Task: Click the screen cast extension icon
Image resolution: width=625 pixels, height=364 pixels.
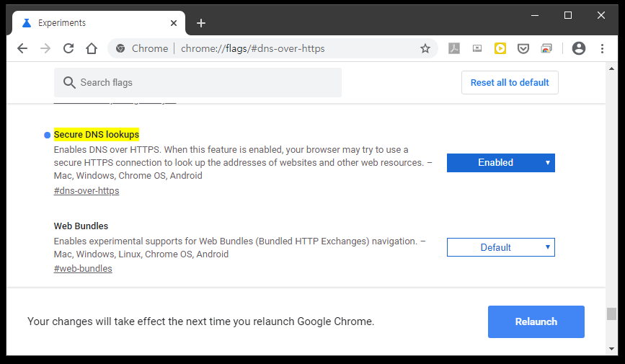Action: 477,48
